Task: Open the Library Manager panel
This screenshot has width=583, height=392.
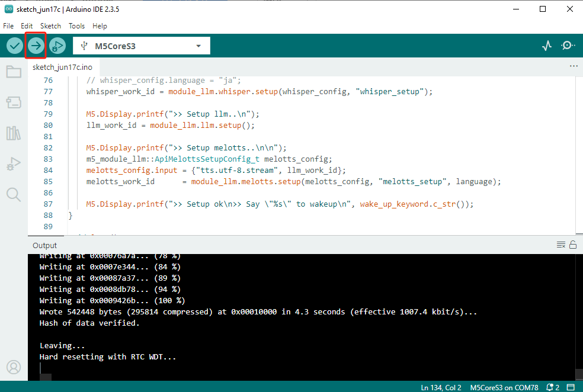Action: (14, 133)
